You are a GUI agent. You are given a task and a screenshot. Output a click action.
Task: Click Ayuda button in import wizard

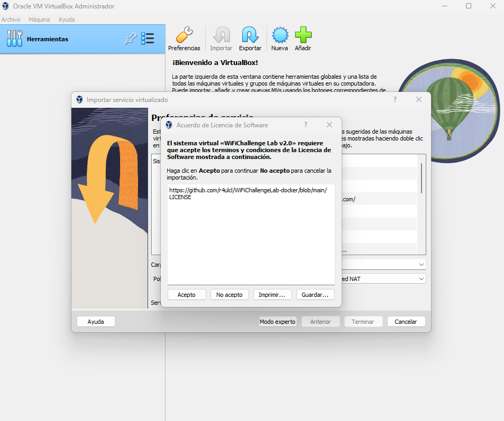point(96,322)
